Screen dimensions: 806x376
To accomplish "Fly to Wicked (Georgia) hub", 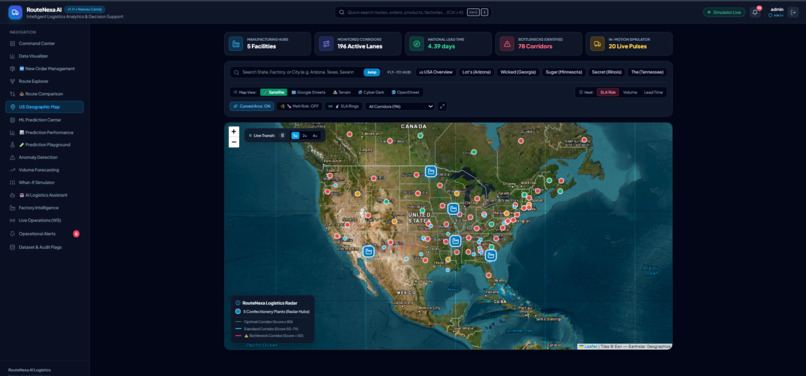I will (x=518, y=73).
